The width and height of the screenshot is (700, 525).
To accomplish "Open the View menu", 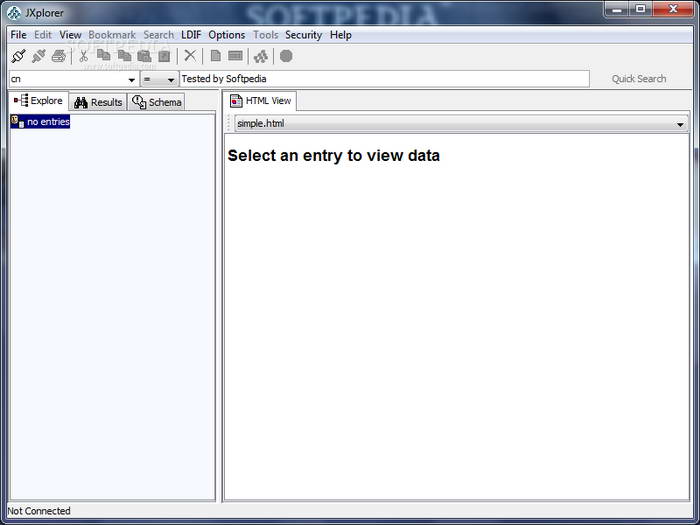I will tap(71, 35).
